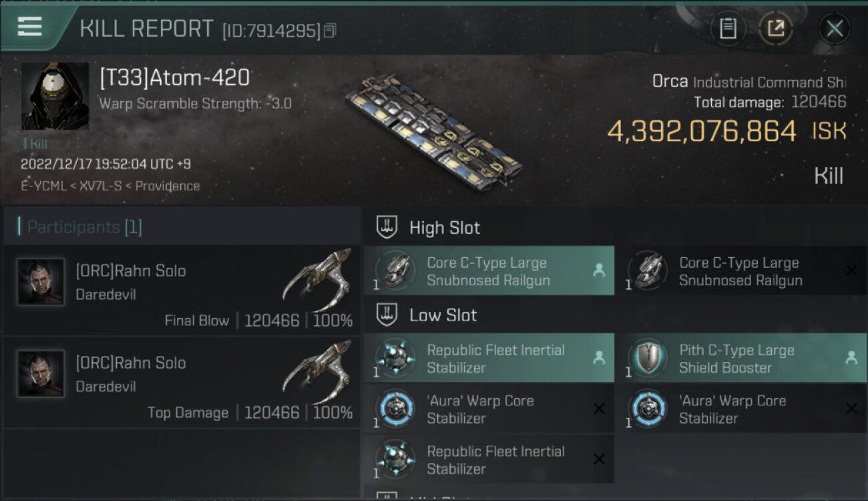Open the hamburger menu icon
The image size is (868, 501).
pyautogui.click(x=30, y=26)
